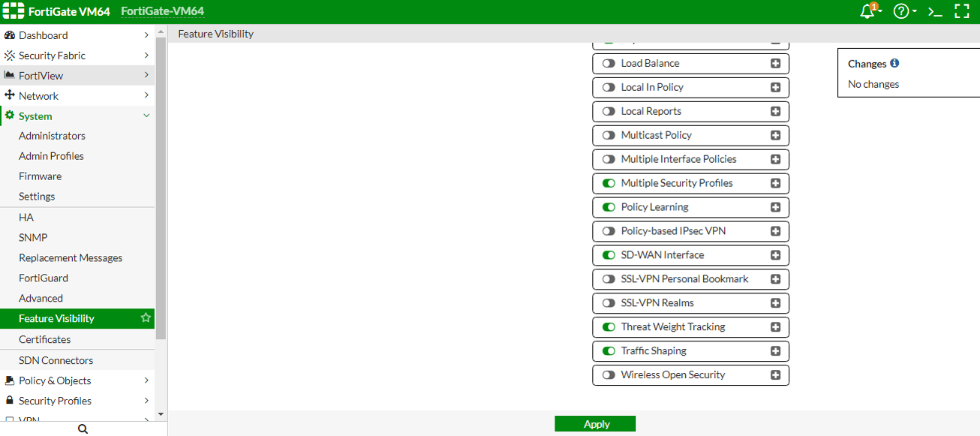Expand the Network submenu chevron
The height and width of the screenshot is (436, 980).
click(x=146, y=95)
